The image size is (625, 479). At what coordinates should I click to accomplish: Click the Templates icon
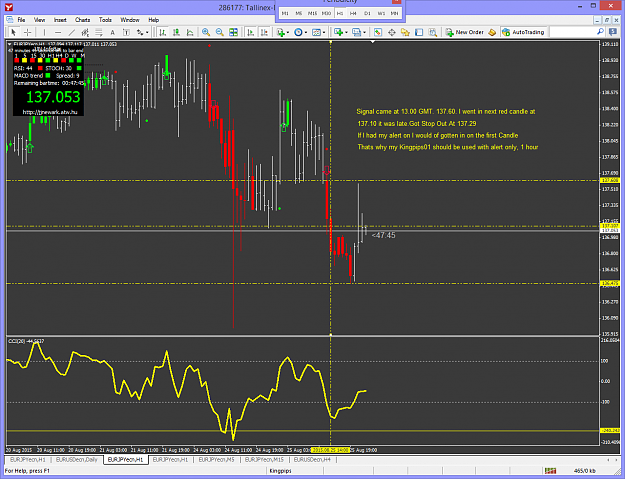click(316, 32)
